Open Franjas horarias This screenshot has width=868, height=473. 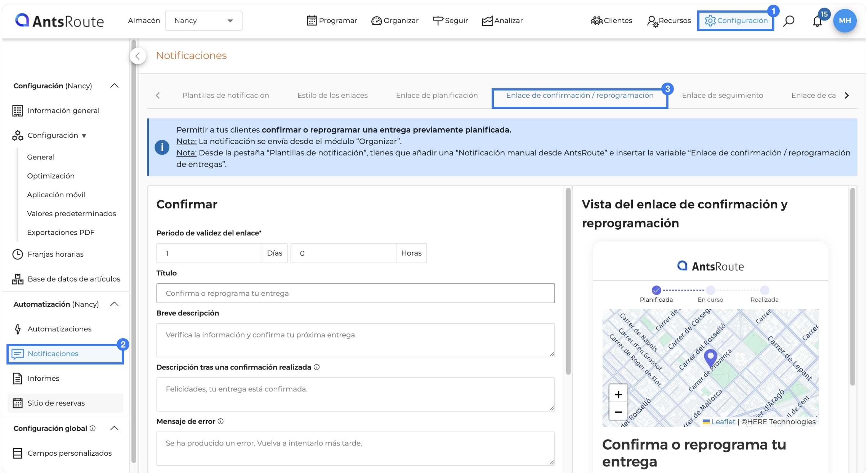[55, 254]
